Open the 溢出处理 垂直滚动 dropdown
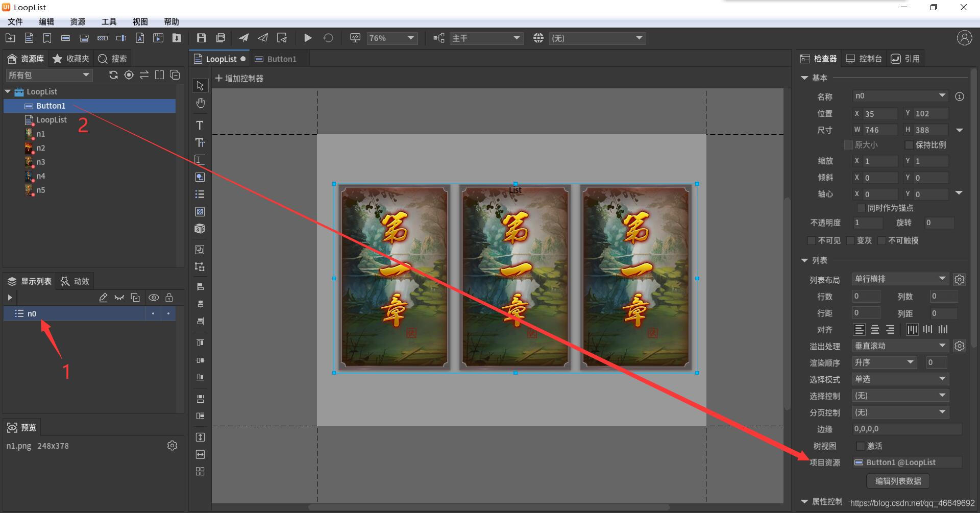The width and height of the screenshot is (980, 513). point(900,346)
